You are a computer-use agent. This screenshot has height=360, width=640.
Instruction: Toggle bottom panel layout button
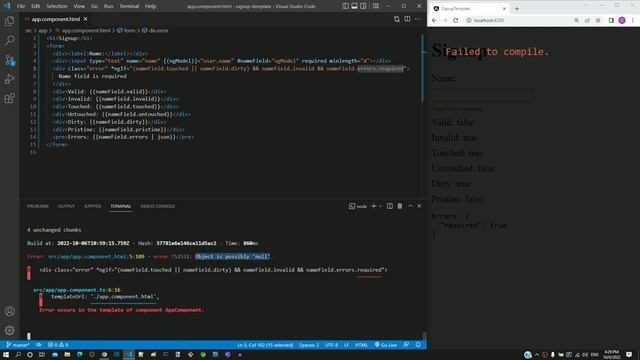[354, 6]
